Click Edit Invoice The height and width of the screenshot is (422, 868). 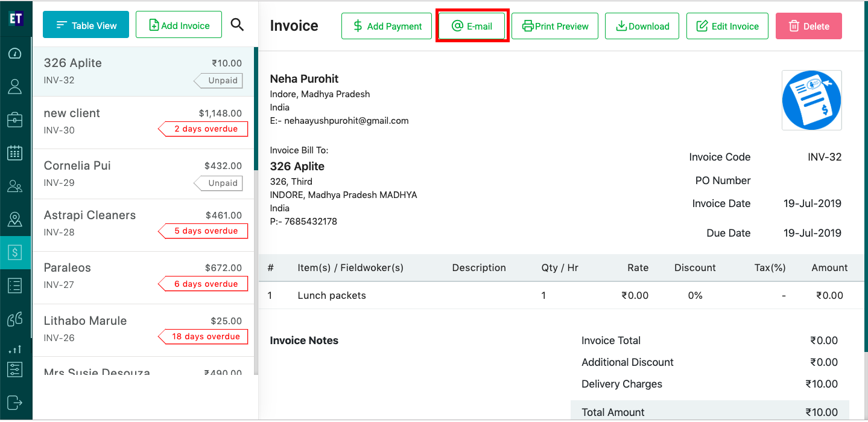(727, 26)
